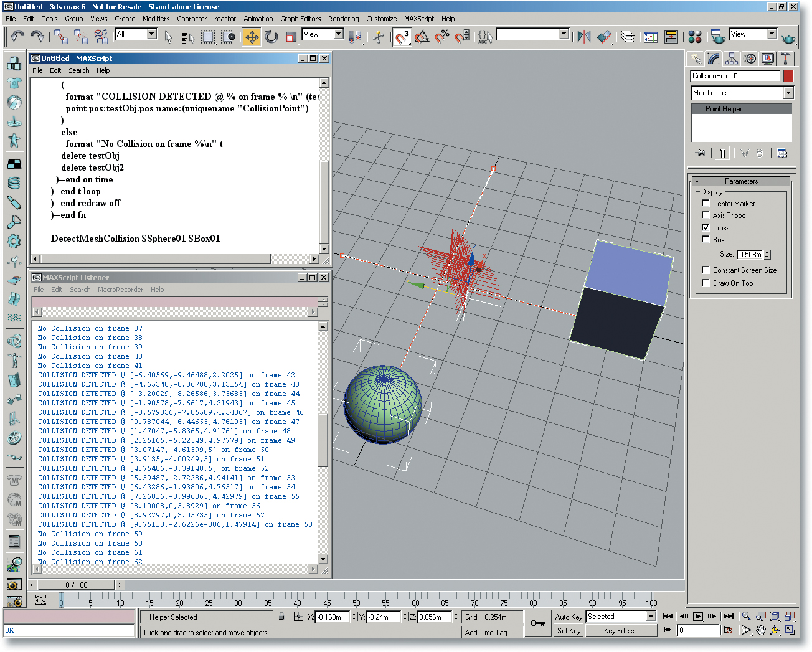Enable the Center Marker checkbox
812x652 pixels.
pyautogui.click(x=706, y=203)
